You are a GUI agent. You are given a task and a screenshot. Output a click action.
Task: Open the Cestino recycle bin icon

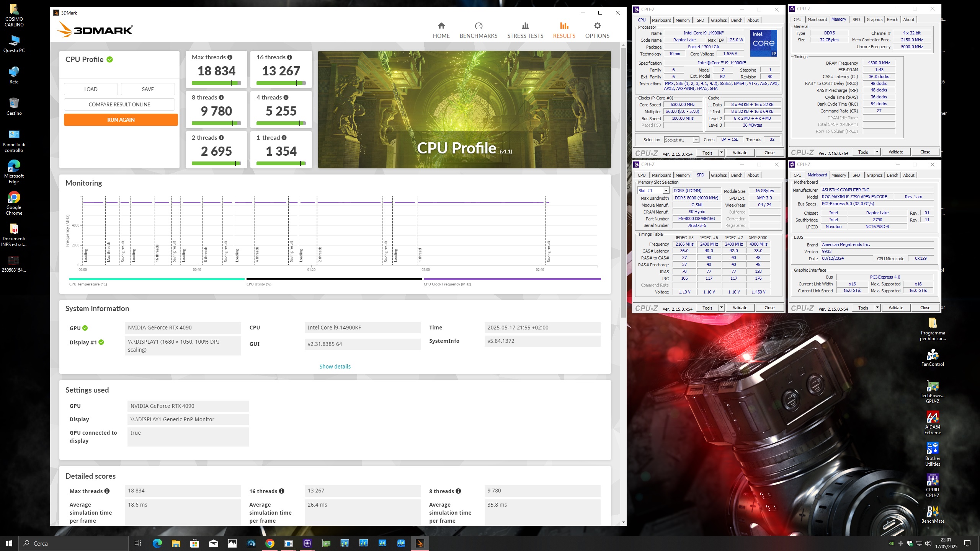click(x=14, y=106)
